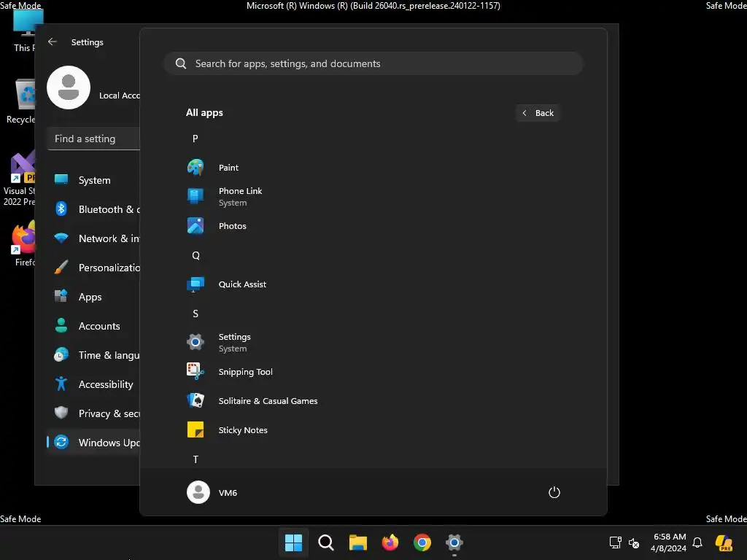The image size is (747, 560).
Task: Click the Local Account profile picture in Settings
Action: coord(69,87)
